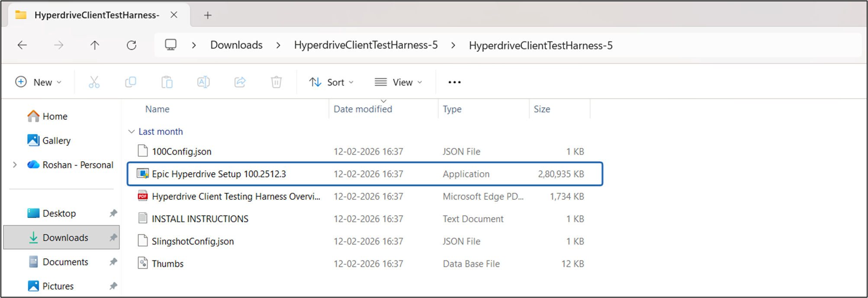Click the Text Document type cell
868x298 pixels.
click(473, 219)
